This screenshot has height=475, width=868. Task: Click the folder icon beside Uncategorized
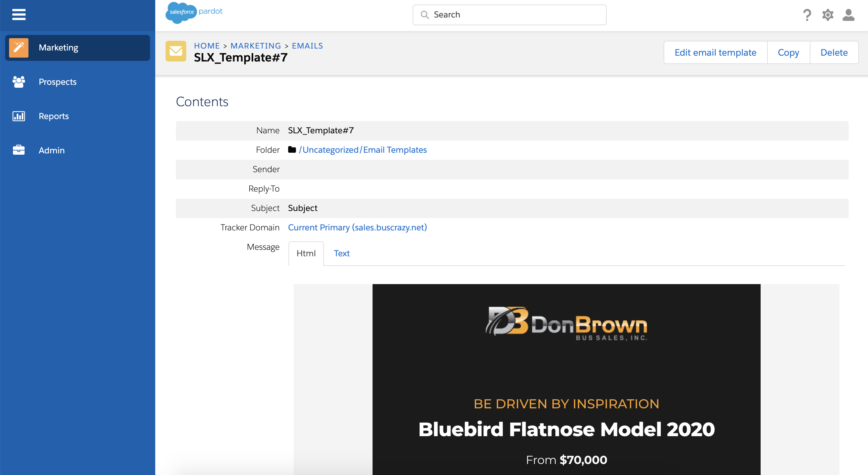(292, 150)
